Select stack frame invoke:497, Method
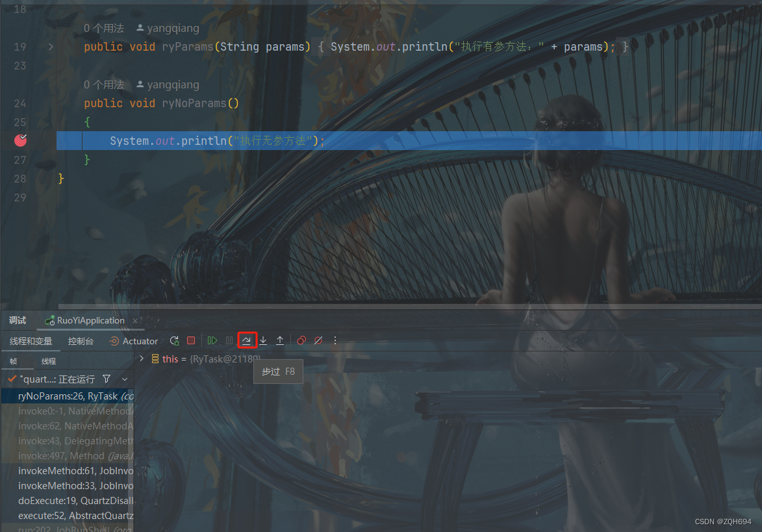Image resolution: width=762 pixels, height=532 pixels. [x=68, y=456]
